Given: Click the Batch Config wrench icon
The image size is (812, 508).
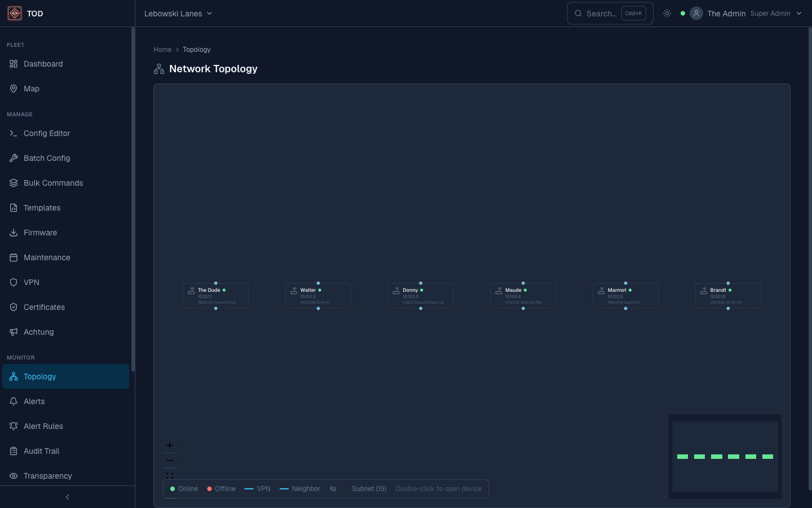Looking at the screenshot, I should pos(14,158).
